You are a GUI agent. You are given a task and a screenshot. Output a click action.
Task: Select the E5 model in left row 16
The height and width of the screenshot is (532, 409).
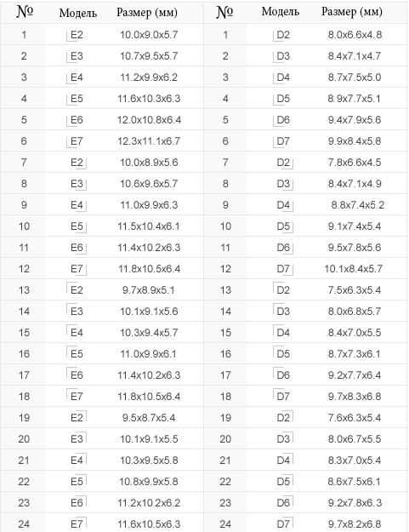click(x=77, y=354)
